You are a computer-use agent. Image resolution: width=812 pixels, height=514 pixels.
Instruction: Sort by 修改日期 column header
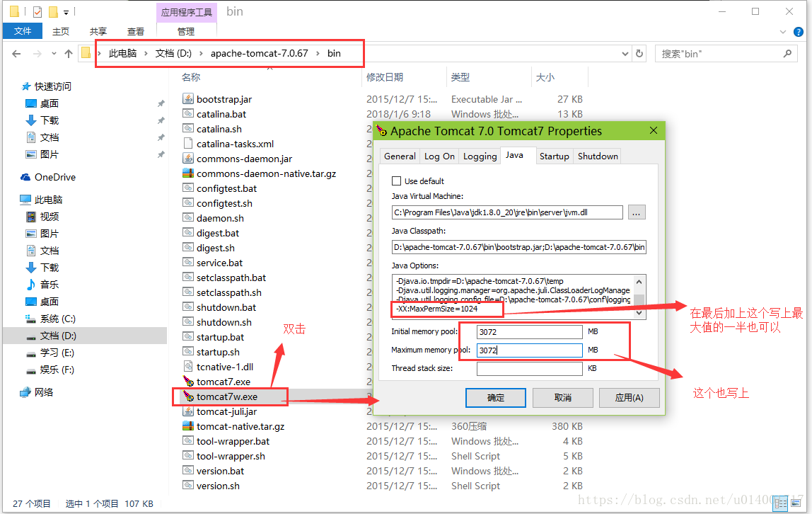pyautogui.click(x=384, y=77)
